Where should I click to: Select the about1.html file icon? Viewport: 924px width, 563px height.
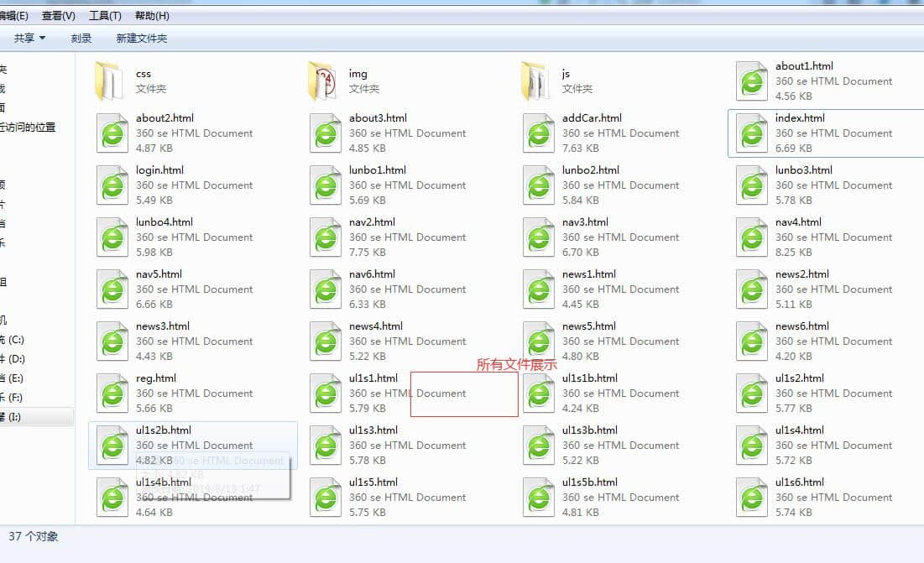(x=751, y=81)
